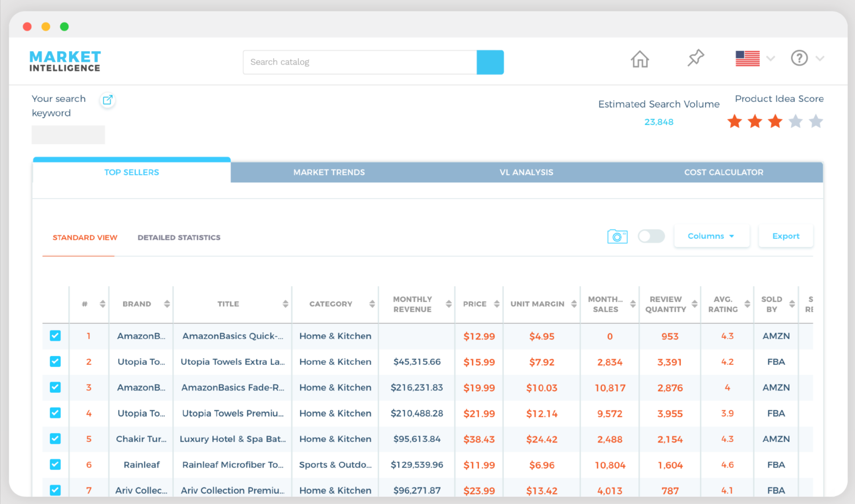Sort by Price column arrows
The height and width of the screenshot is (504, 855).
pos(497,304)
